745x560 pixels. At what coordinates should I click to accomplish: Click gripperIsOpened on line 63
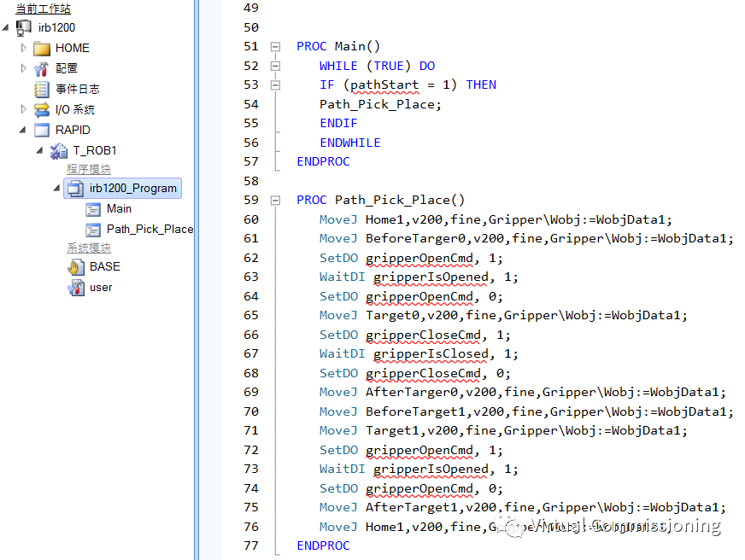click(x=431, y=277)
